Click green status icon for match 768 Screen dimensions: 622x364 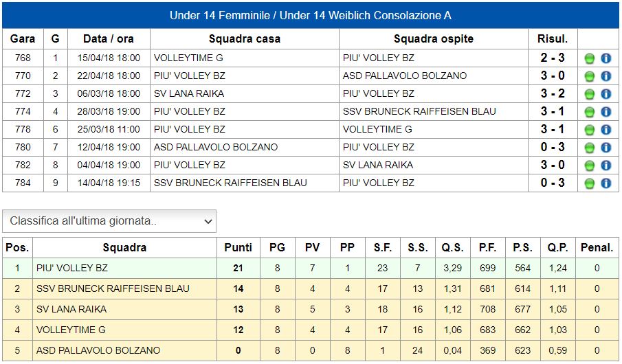[590, 58]
